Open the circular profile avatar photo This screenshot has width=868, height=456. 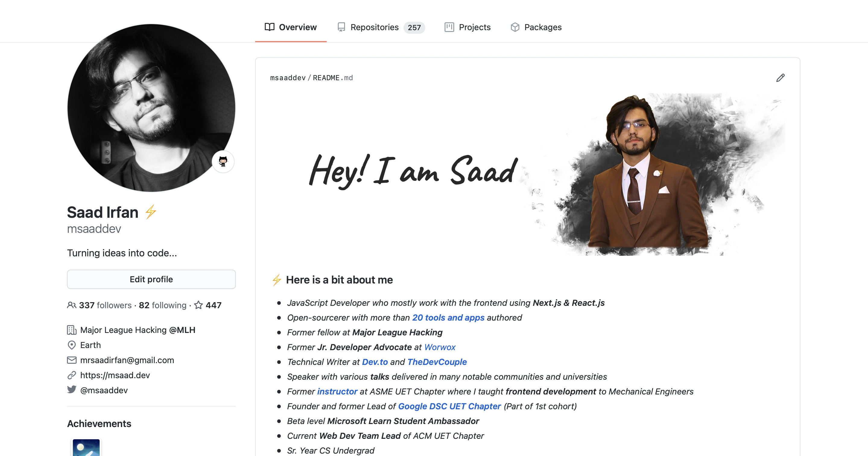tap(151, 107)
